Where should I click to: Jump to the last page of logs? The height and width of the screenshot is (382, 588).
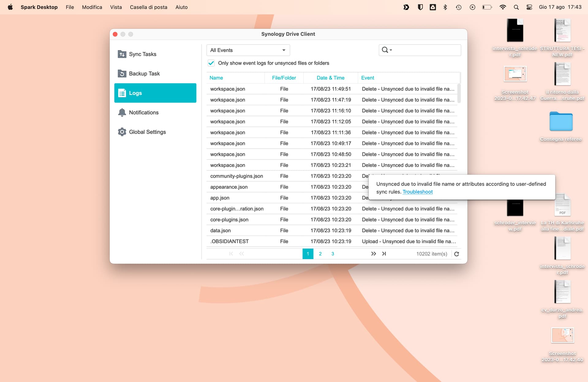384,254
